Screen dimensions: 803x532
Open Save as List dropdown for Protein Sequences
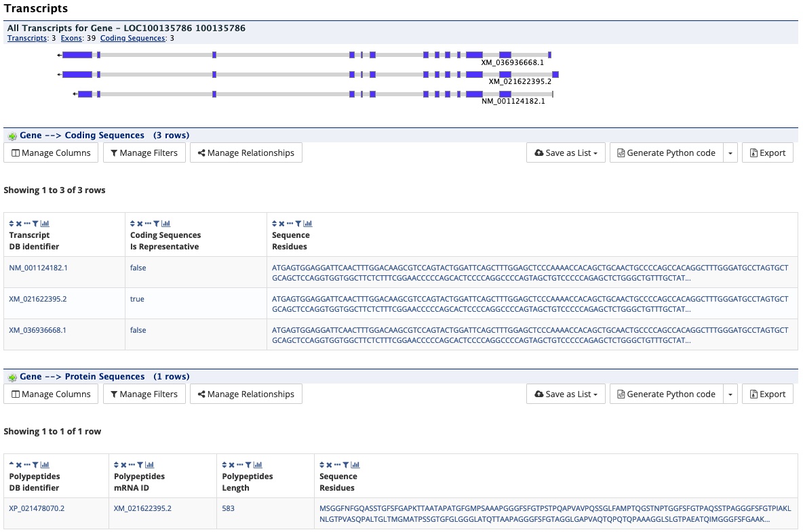point(566,394)
